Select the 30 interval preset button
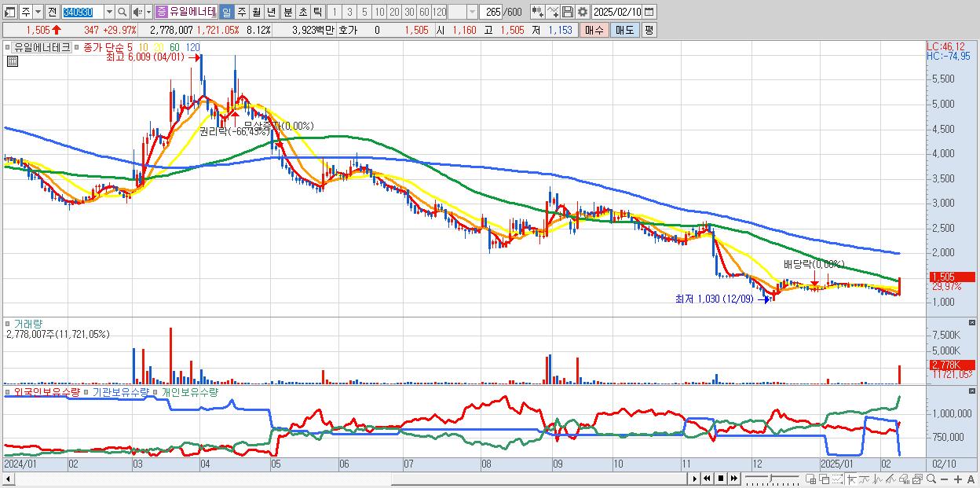 pos(409,12)
